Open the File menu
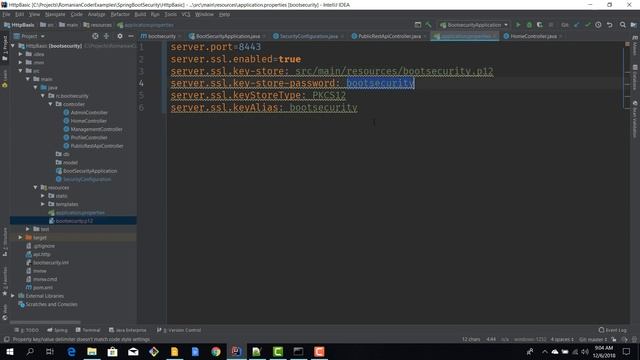The image size is (640, 360). pos(7,14)
